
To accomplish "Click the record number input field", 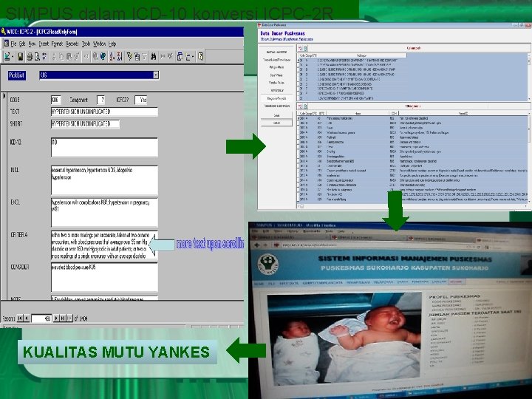I will [x=41, y=318].
